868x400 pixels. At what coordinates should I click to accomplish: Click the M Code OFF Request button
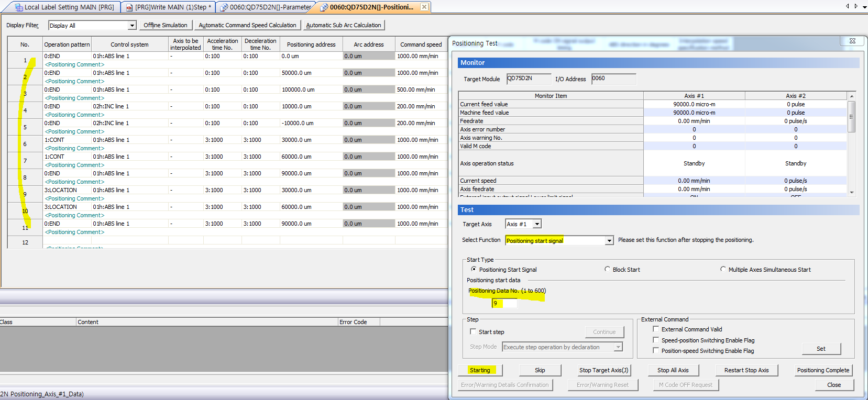[686, 385]
